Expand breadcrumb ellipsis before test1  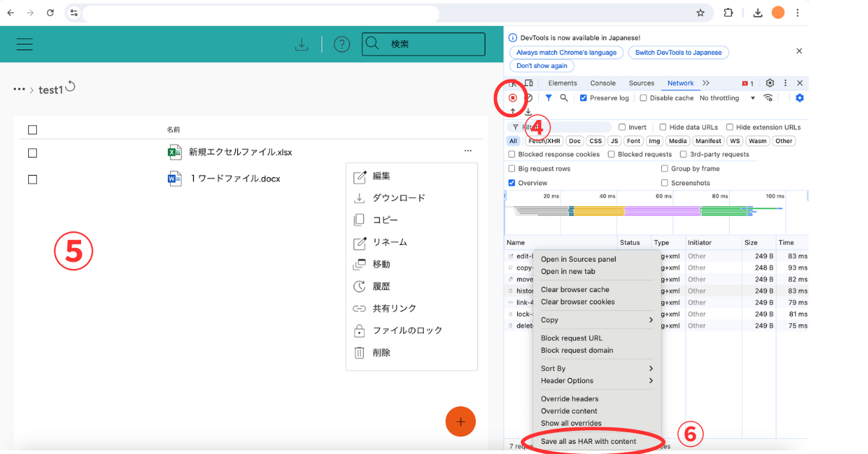pyautogui.click(x=19, y=90)
